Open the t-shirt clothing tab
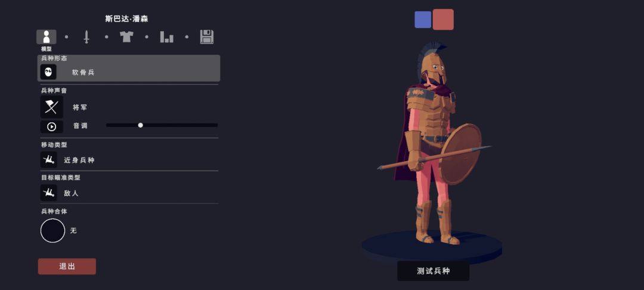The width and height of the screenshot is (644, 290). tap(126, 36)
